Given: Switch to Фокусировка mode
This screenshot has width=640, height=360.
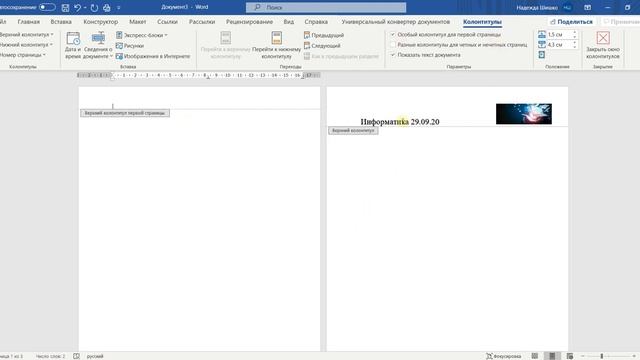Looking at the screenshot, I should pos(503,356).
